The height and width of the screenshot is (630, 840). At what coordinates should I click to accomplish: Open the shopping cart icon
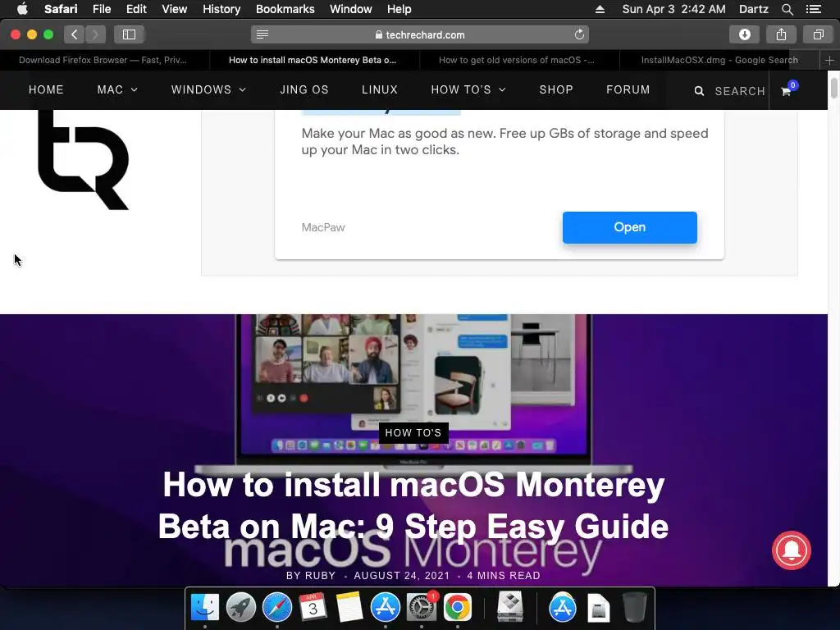[x=787, y=90]
